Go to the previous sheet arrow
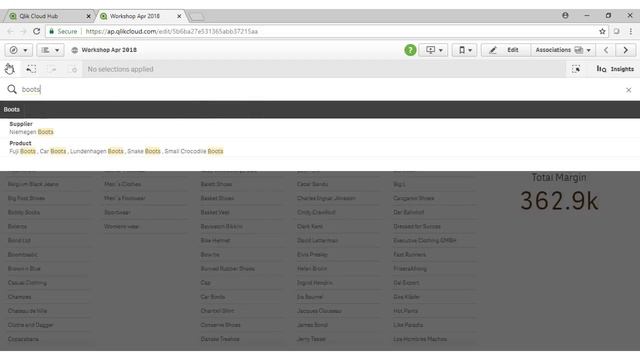Viewport: 640px width, 360px height. click(x=606, y=50)
